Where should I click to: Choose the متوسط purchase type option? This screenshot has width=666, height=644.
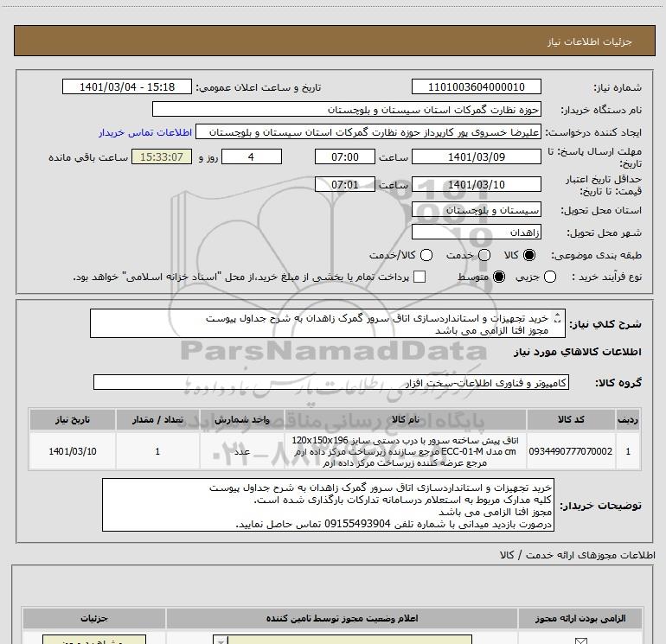pos(499,277)
